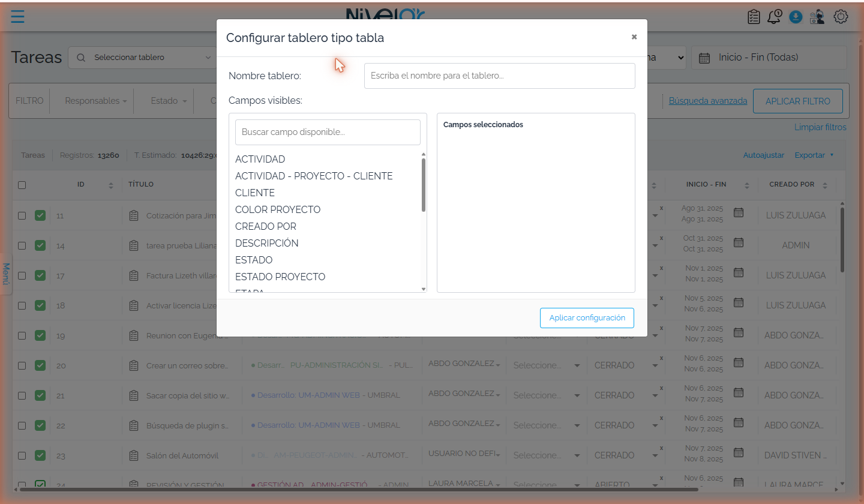864x504 pixels.
Task: Open the Exportar dropdown
Action: click(x=814, y=155)
